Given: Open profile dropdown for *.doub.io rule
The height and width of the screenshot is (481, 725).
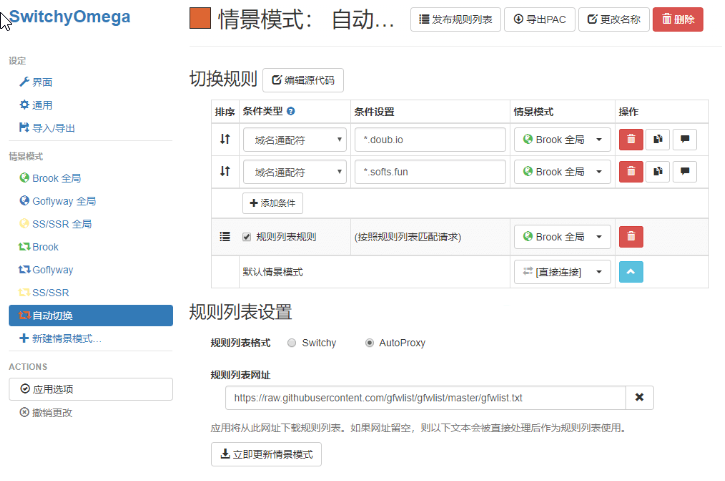Looking at the screenshot, I should click(562, 140).
